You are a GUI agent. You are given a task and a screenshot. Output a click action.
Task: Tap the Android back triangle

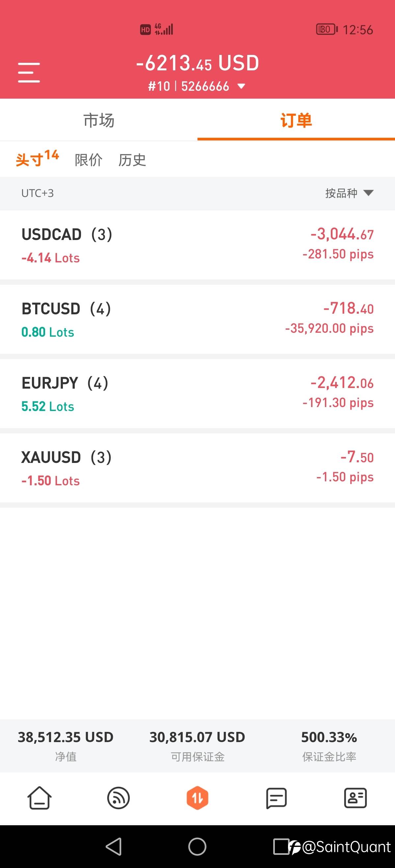coord(114,846)
